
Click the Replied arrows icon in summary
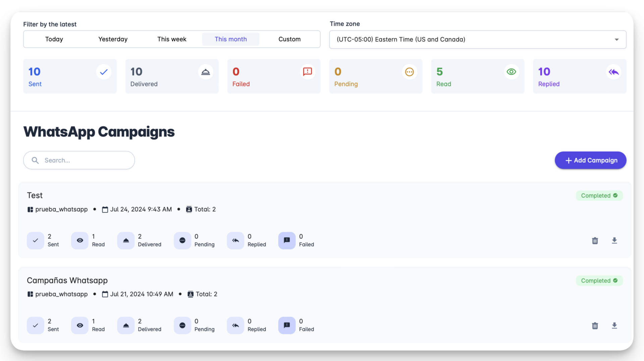click(613, 72)
